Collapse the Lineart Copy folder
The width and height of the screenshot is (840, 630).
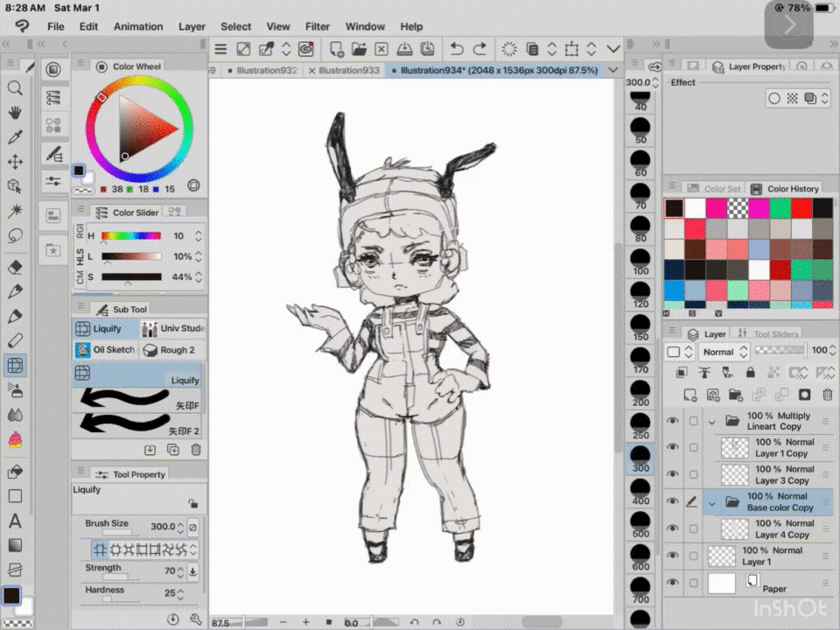[712, 421]
